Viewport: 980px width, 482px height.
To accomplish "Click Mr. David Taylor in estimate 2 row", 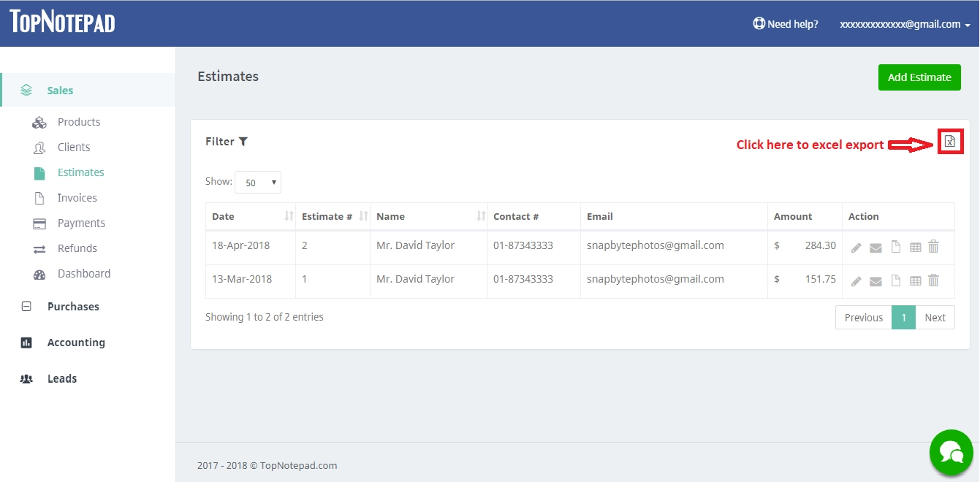I will (415, 246).
